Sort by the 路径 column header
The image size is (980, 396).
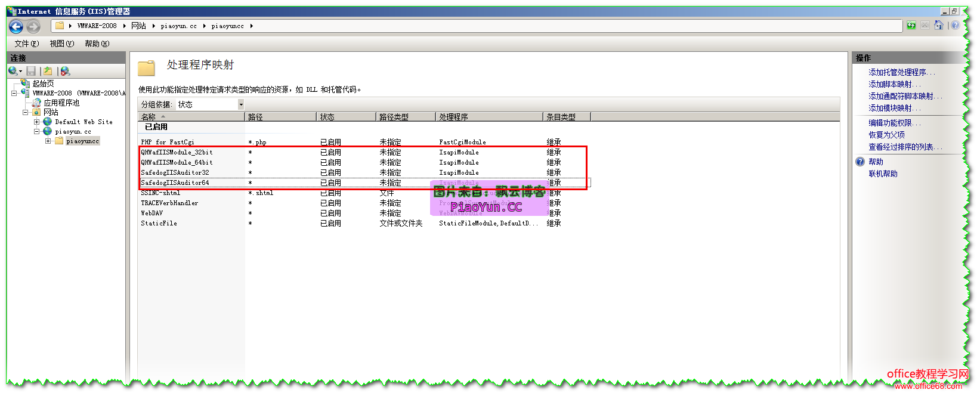(281, 117)
